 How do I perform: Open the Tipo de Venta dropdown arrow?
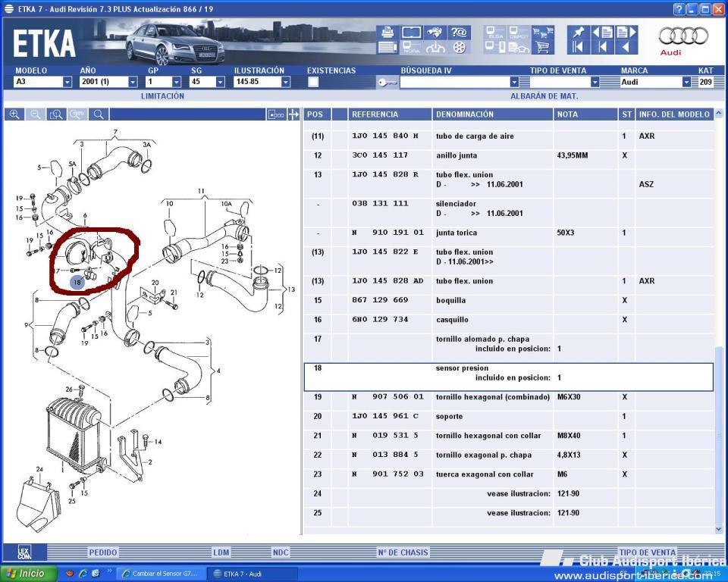point(595,82)
